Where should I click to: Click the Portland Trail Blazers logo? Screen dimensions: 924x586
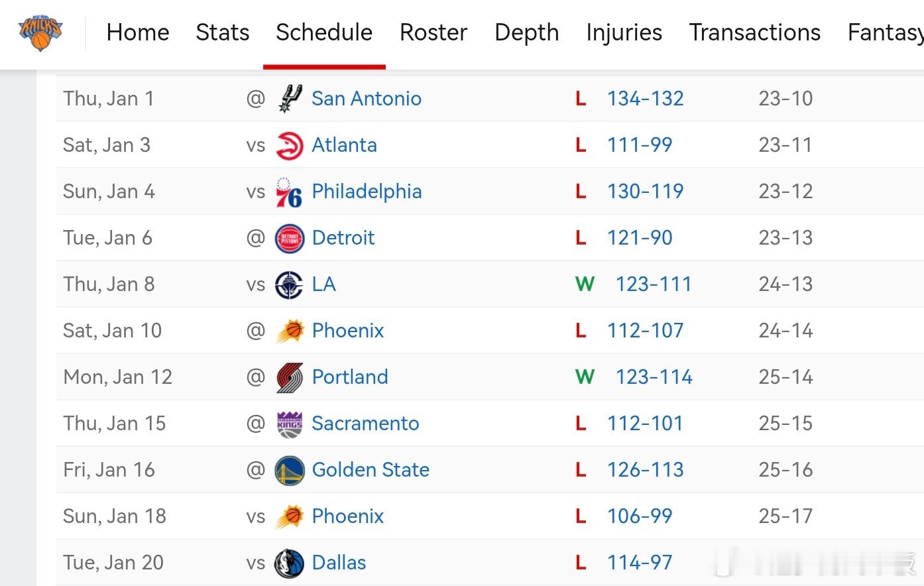290,377
